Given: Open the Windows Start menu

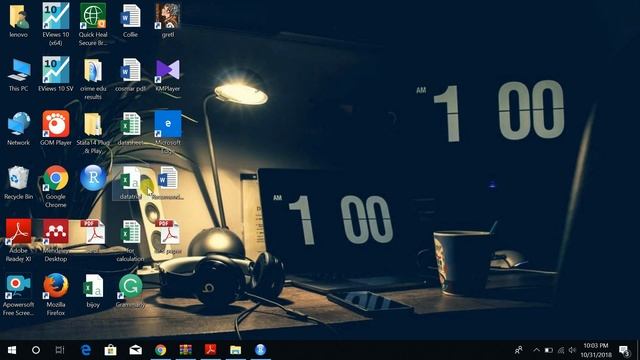Looking at the screenshot, I should pyautogui.click(x=12, y=350).
